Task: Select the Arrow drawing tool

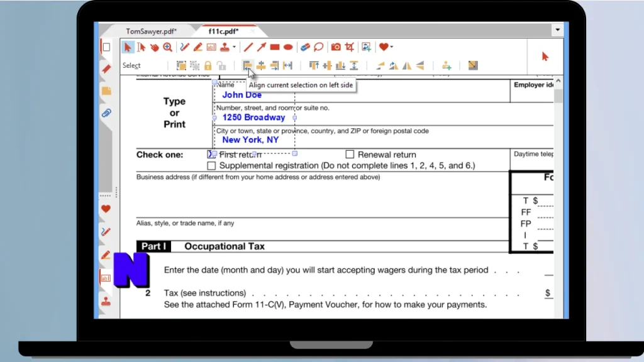Action: (262, 47)
